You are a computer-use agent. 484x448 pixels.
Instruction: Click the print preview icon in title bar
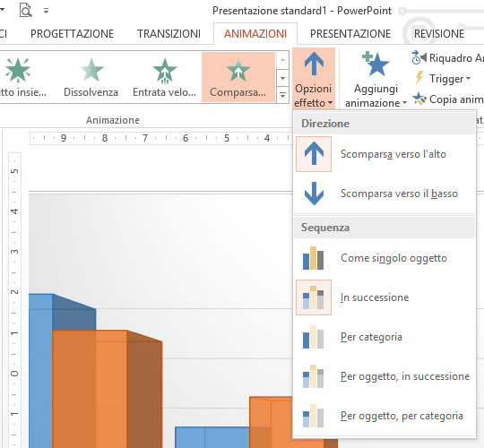coord(26,10)
